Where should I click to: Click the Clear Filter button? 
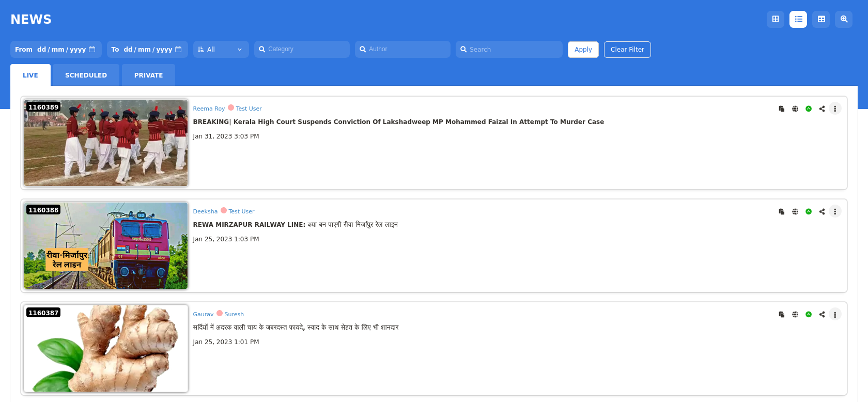[627, 50]
